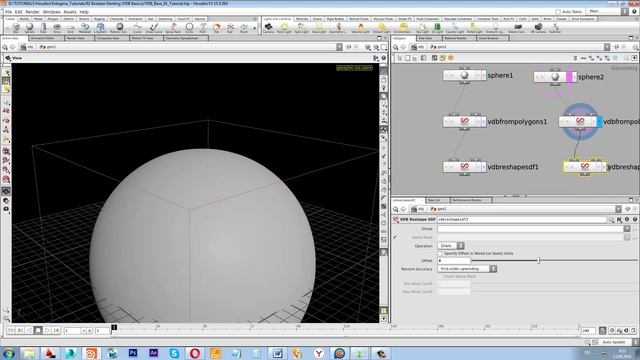Add an Environment Light from the shelf
640x360 pixels.
(403, 28)
